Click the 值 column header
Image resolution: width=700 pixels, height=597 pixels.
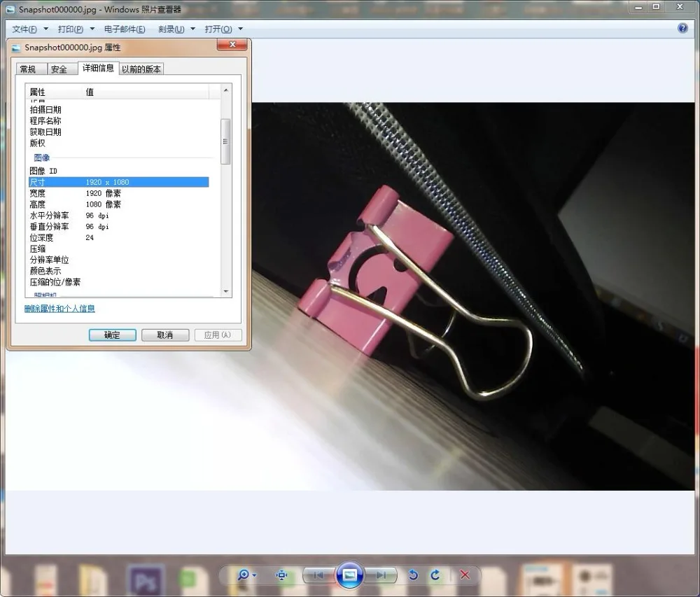[x=146, y=92]
